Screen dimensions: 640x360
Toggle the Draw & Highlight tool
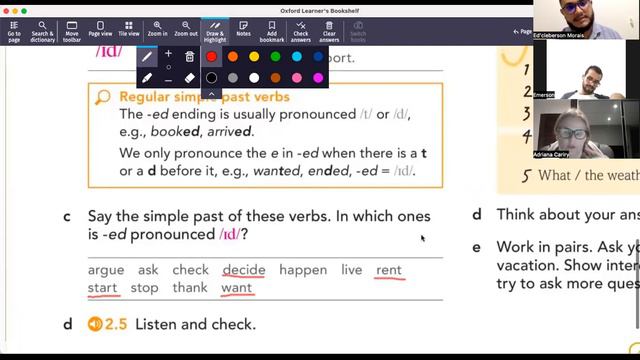coord(215,32)
